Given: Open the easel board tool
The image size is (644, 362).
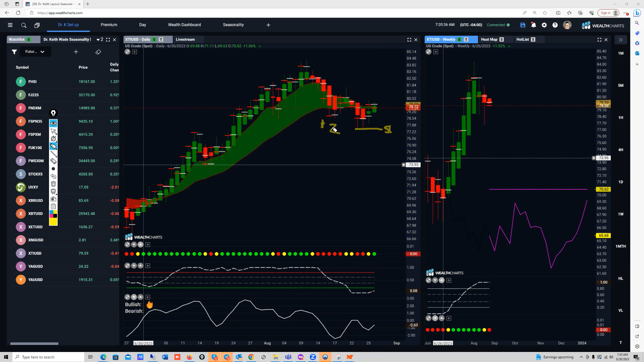Looking at the screenshot, I should point(53,191).
